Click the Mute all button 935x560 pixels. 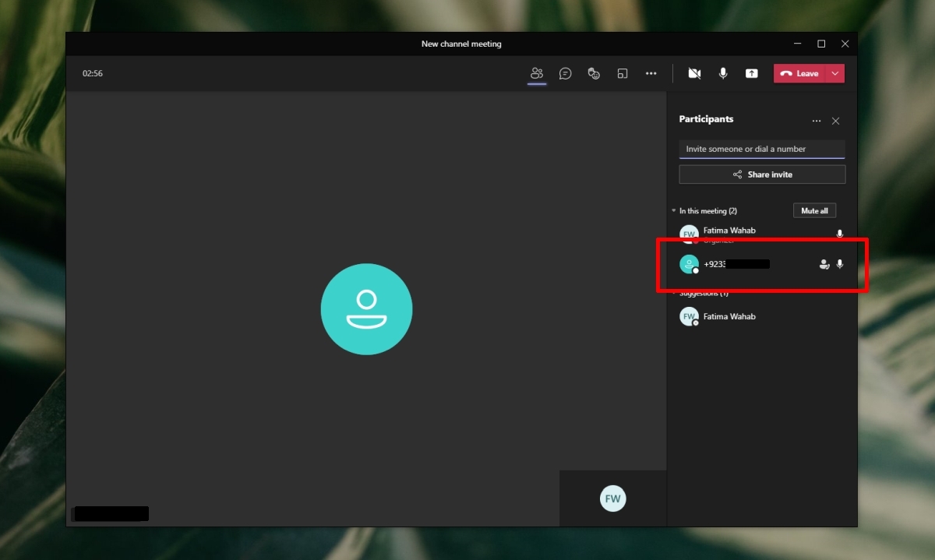pyautogui.click(x=814, y=210)
